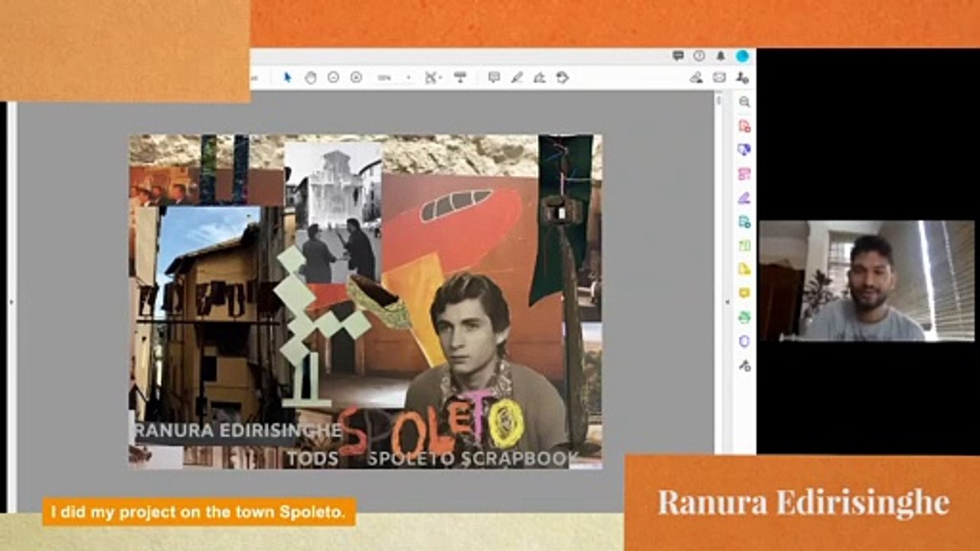Viewport: 980px width, 551px height.
Task: Zoom out with the minus button
Action: (333, 77)
